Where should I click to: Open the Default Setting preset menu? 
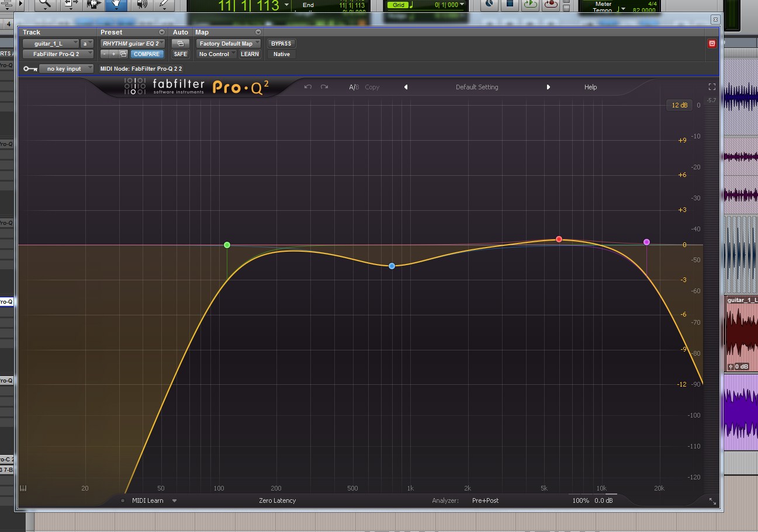(x=477, y=87)
